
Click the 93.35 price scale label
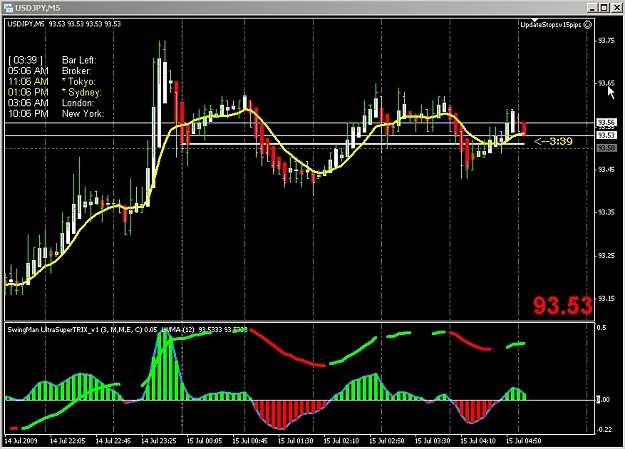point(606,213)
